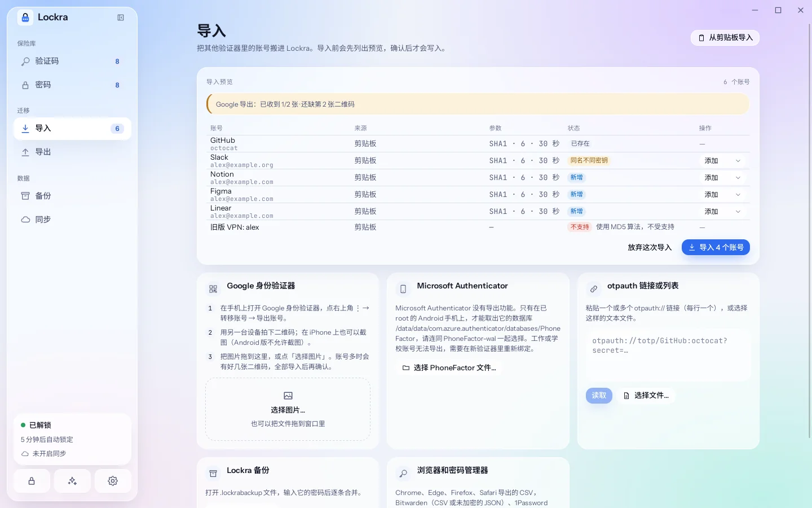Click the image icon above 选择图片…
This screenshot has width=812, height=508.
[x=288, y=396]
